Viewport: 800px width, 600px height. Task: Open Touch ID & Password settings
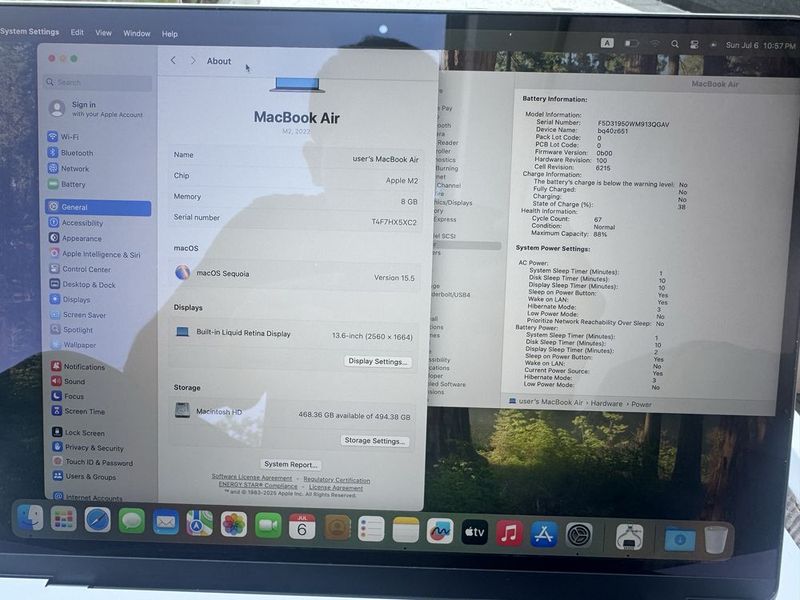(x=93, y=462)
